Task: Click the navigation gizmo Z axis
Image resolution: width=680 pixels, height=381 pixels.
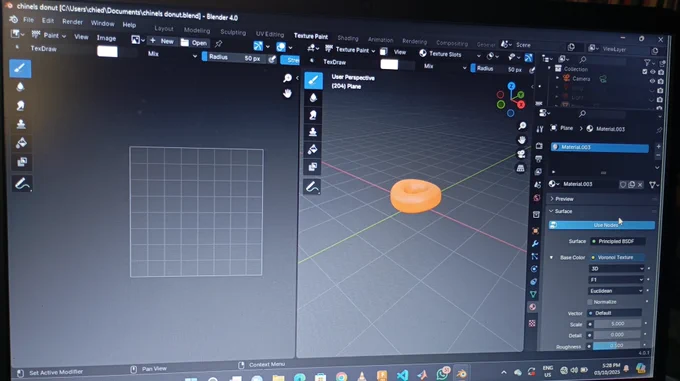Action: [x=511, y=86]
